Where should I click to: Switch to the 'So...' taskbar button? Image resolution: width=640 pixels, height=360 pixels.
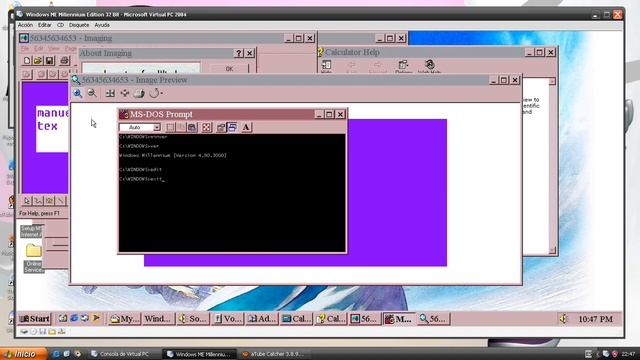[x=193, y=319]
